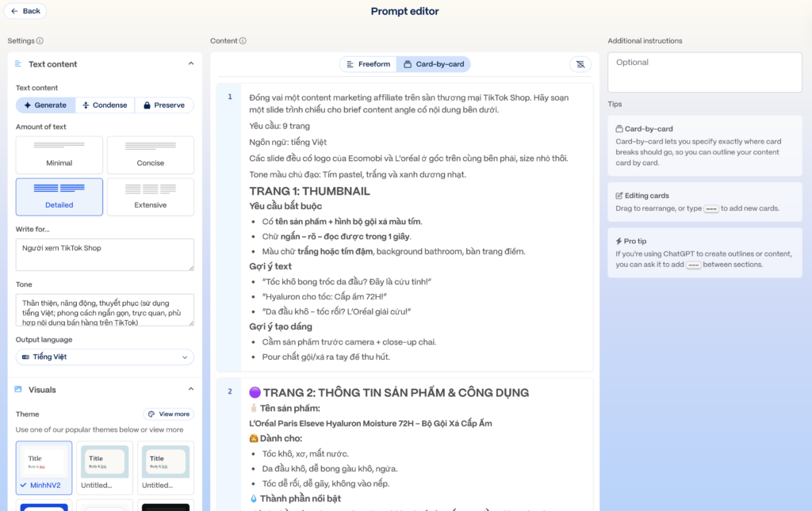Image resolution: width=812 pixels, height=511 pixels.
Task: Select the Generate text content mode
Action: click(45, 105)
